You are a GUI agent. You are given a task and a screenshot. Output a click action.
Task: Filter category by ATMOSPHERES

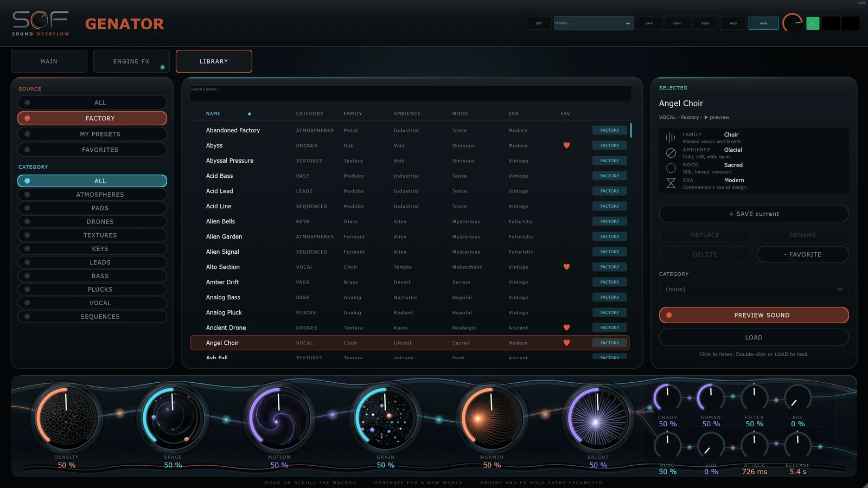pyautogui.click(x=92, y=195)
